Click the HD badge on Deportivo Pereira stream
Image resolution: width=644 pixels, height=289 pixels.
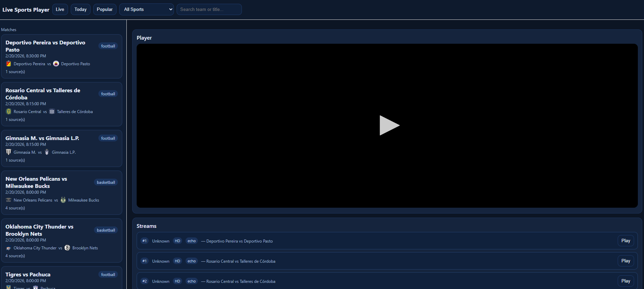tap(178, 241)
